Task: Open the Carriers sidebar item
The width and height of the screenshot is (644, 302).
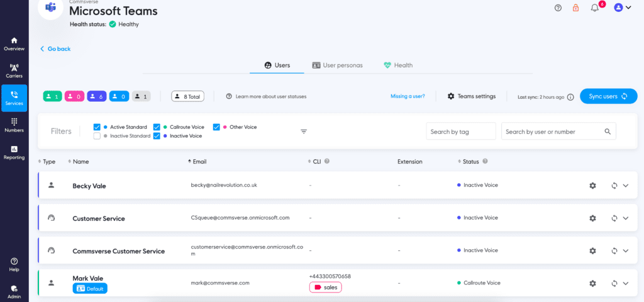Action: click(x=14, y=72)
